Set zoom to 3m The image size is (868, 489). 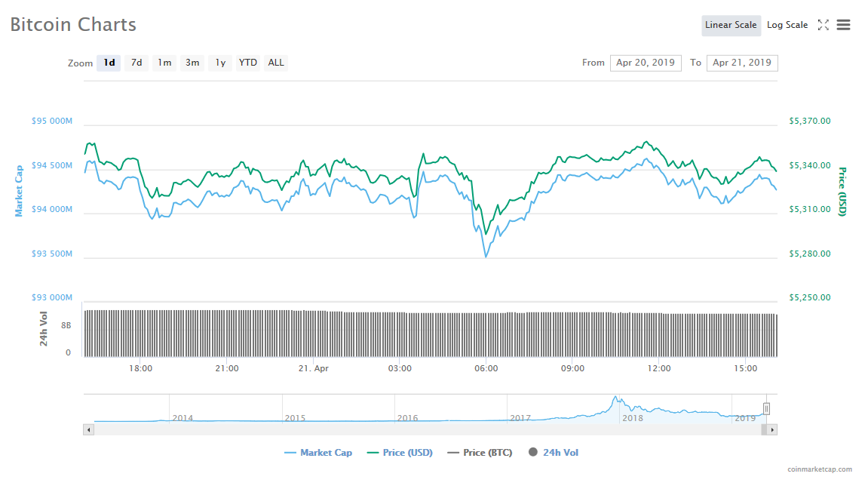click(192, 63)
